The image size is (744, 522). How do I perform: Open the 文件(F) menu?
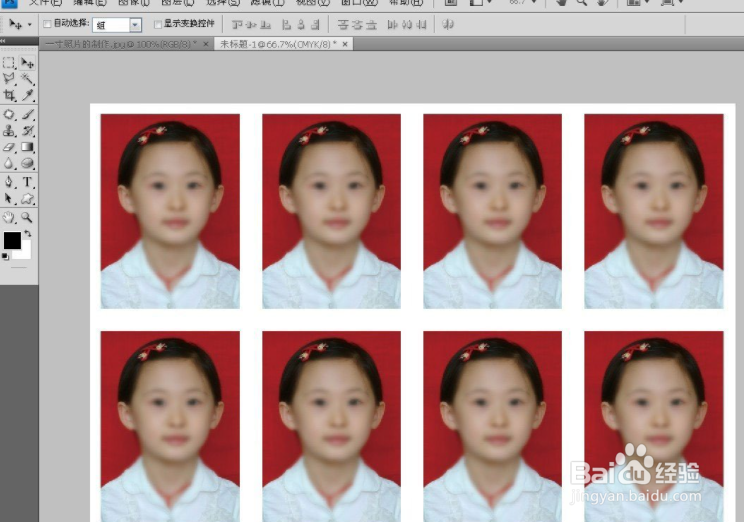point(45,2)
